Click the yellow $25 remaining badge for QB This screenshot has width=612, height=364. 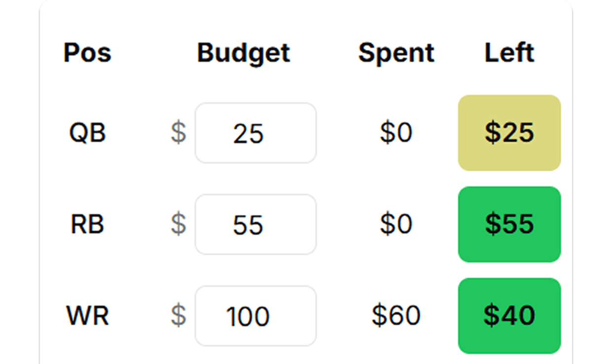[x=509, y=132]
